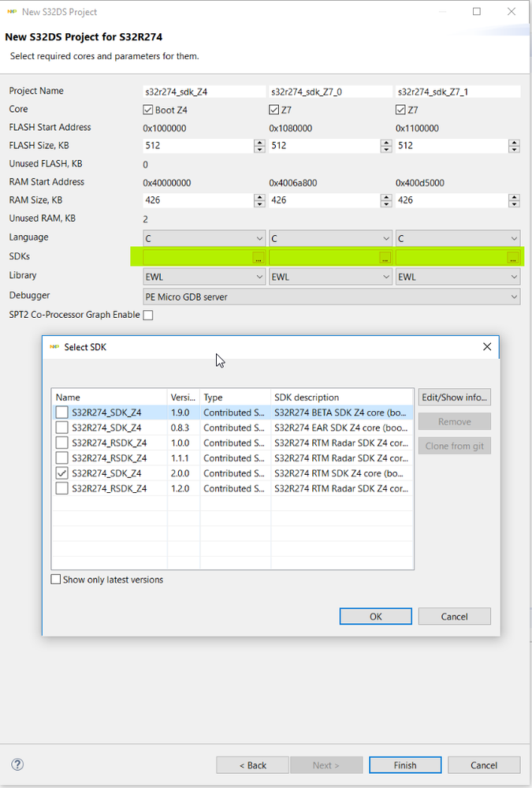The image size is (532, 788).
Task: Adjust FLASH Size stepper for Z7_1 core
Action: pyautogui.click(x=513, y=146)
